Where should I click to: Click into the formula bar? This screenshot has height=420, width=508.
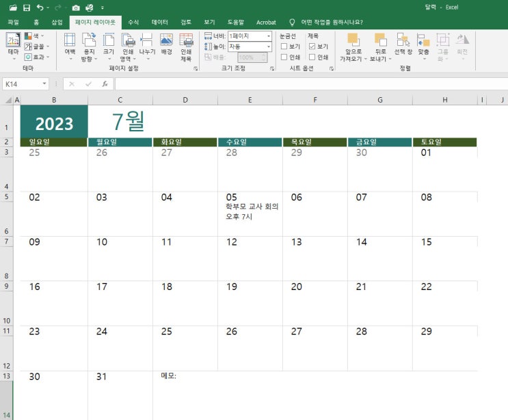(311, 84)
